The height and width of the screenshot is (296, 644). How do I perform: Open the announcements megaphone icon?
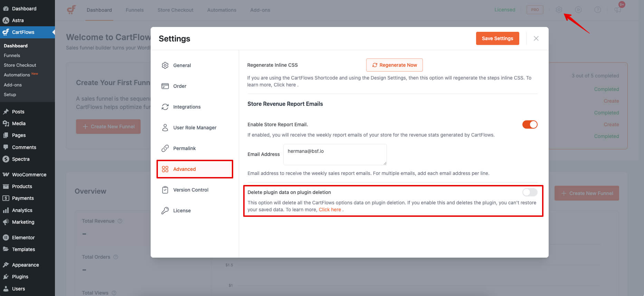pos(618,10)
